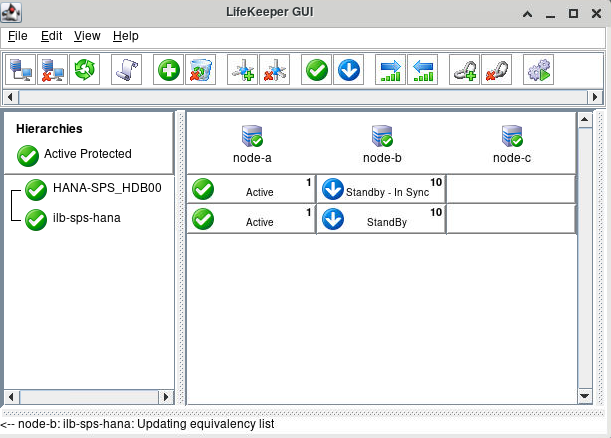This screenshot has height=438, width=611.
Task: Open the View menu
Action: pyautogui.click(x=87, y=36)
